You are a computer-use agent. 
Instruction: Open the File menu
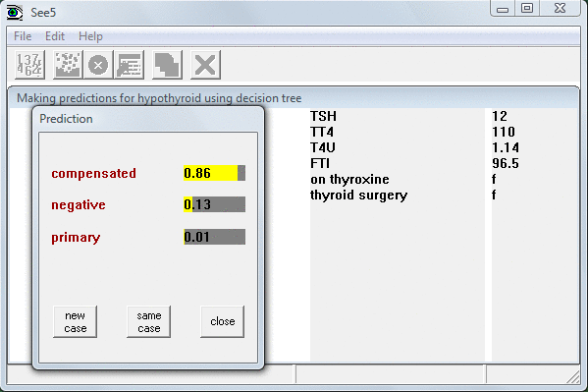coord(23,36)
